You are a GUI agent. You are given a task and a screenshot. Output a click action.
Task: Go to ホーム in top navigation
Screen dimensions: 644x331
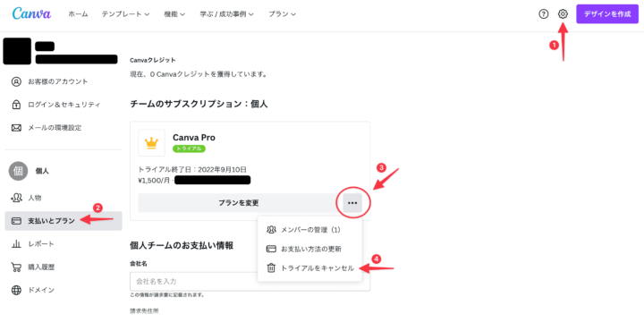pyautogui.click(x=78, y=14)
